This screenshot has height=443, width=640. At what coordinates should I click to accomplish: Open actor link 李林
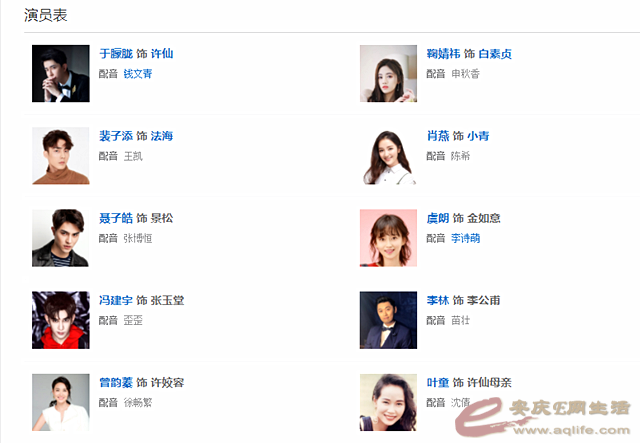point(438,301)
